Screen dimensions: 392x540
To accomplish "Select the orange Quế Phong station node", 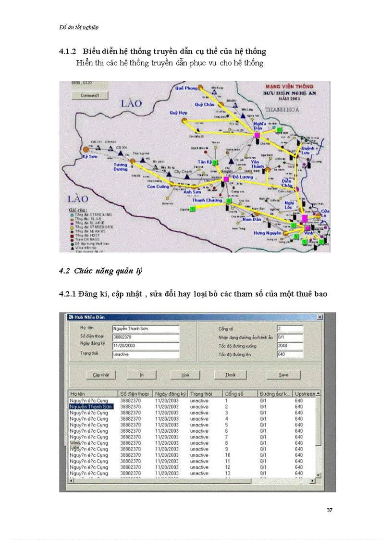I will 201,88.
